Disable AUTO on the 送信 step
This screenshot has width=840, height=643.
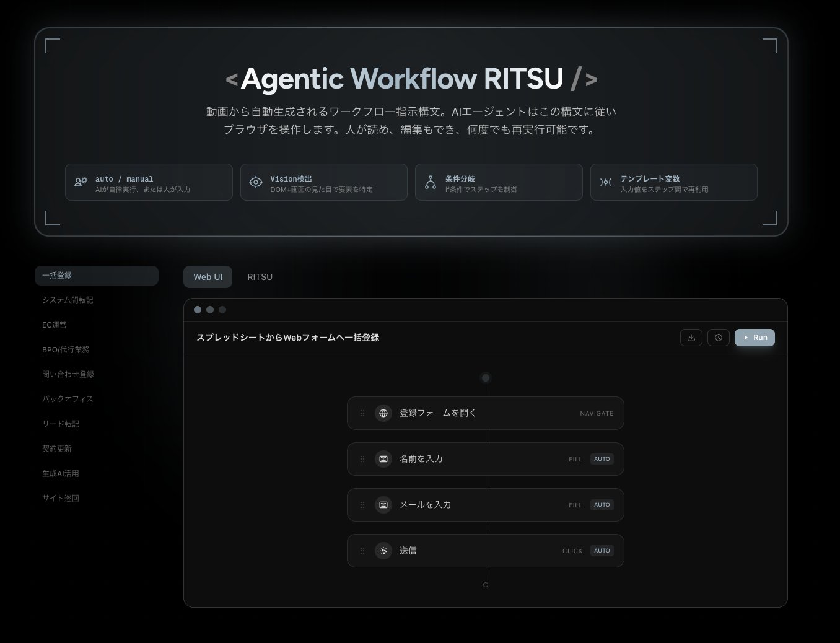point(602,550)
